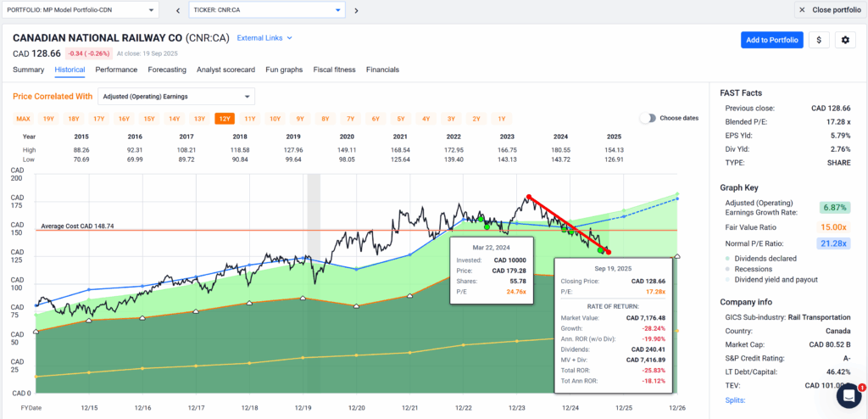The height and width of the screenshot is (419, 868).
Task: Toggle the Choose dates switch
Action: coord(648,118)
